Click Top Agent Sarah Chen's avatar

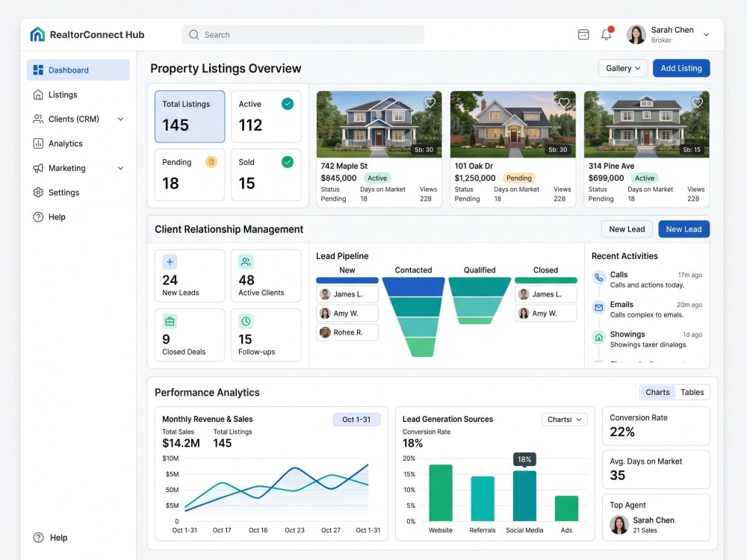tap(619, 525)
